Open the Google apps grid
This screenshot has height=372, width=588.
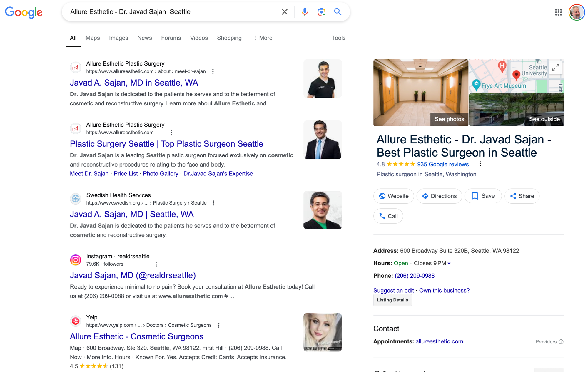coord(558,12)
